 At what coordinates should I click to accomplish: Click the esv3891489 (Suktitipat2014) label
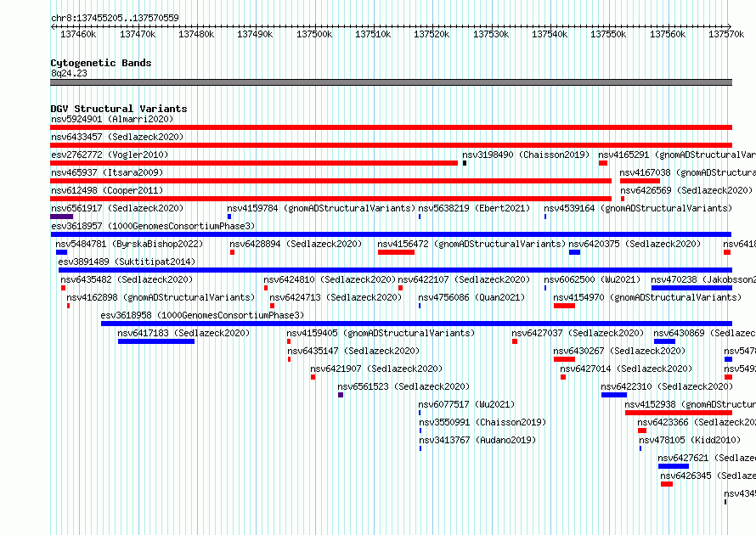tap(127, 262)
